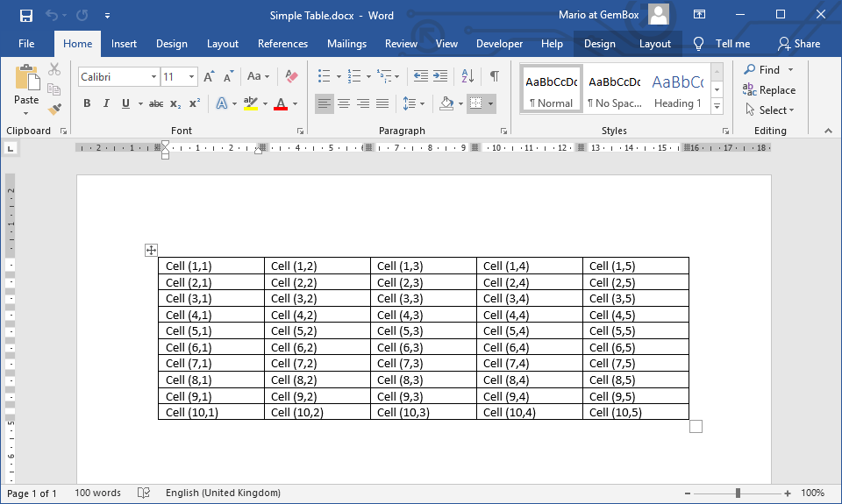Click the Sort A-Z icon

[x=467, y=76]
